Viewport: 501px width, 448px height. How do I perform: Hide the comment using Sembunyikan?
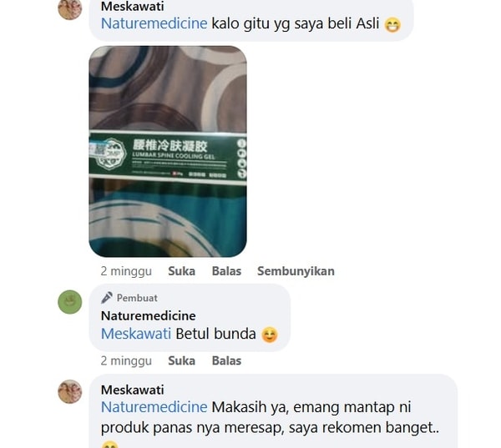pos(296,271)
